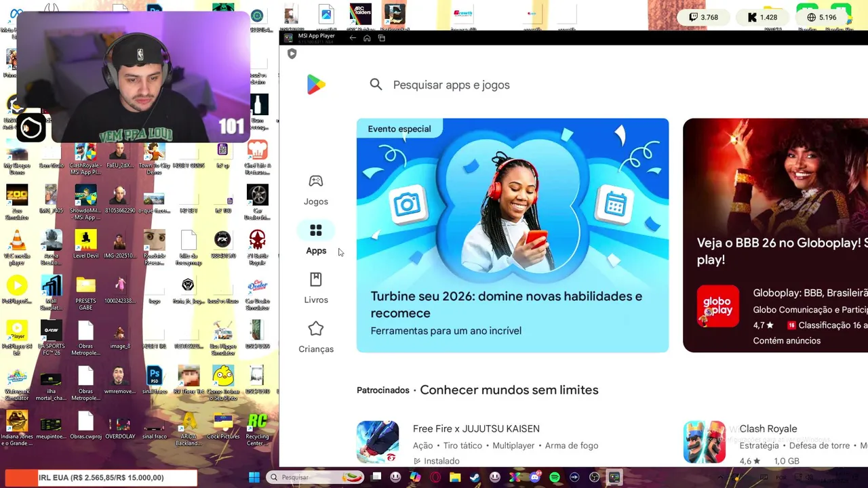Viewport: 868px width, 488px height.
Task: Open the Jogos section in Play Store sidebar
Action: [x=316, y=190]
